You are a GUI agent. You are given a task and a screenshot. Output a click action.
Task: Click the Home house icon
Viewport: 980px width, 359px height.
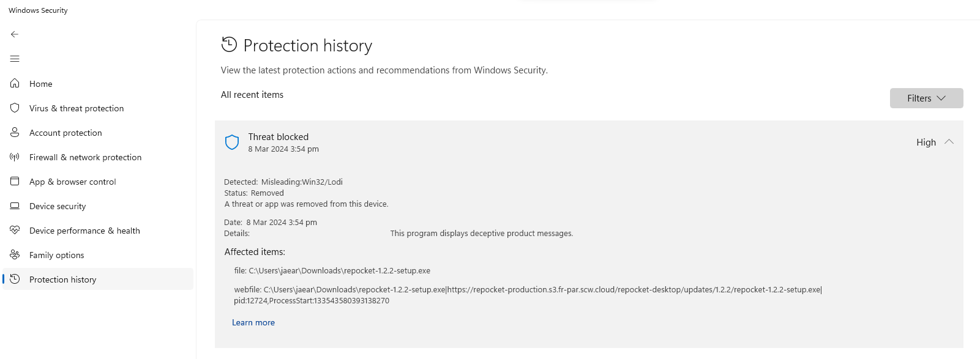coord(15,83)
